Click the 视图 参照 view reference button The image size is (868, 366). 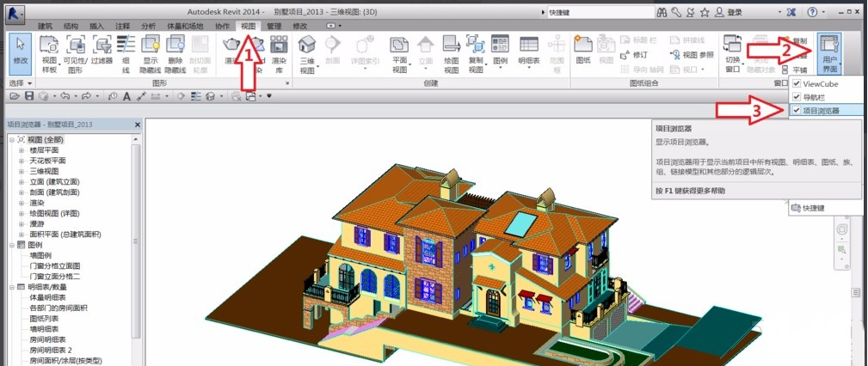pyautogui.click(x=692, y=55)
